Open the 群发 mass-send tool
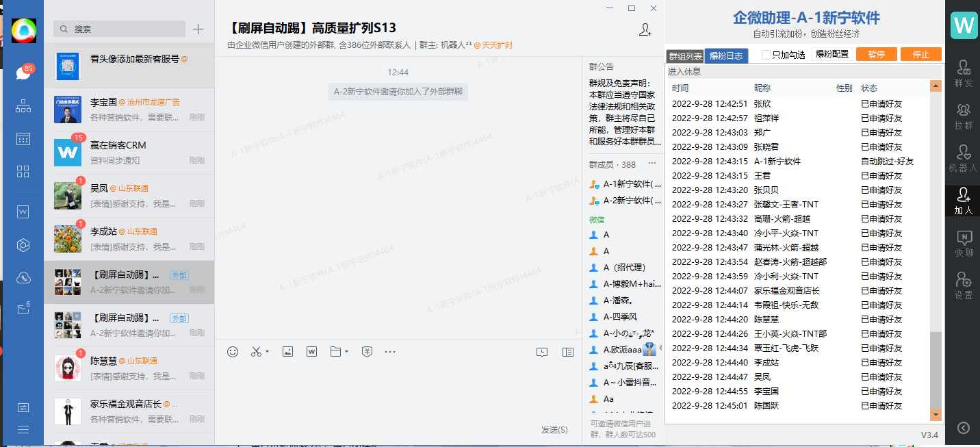The height and width of the screenshot is (447, 980). (x=964, y=74)
